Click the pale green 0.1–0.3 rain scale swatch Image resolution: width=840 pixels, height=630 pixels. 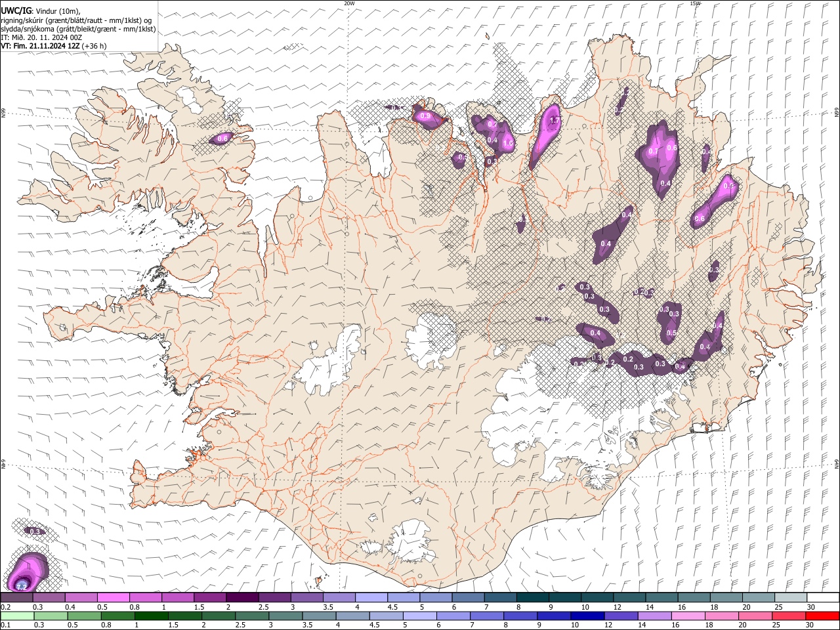click(x=17, y=616)
